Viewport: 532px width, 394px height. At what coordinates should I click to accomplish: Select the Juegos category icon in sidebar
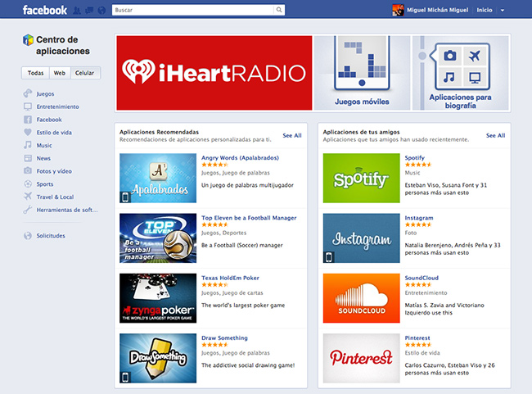(28, 93)
